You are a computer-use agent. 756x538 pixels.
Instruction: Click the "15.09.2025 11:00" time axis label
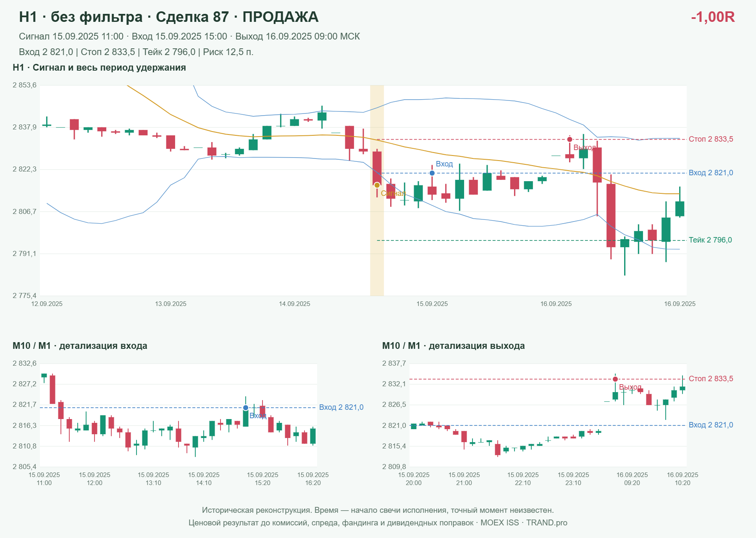coord(44,479)
